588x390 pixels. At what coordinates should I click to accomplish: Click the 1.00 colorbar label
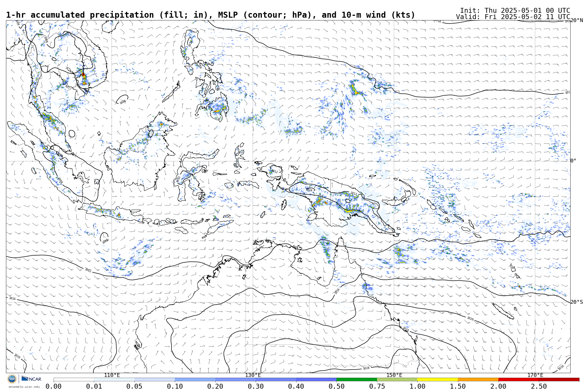point(417,386)
